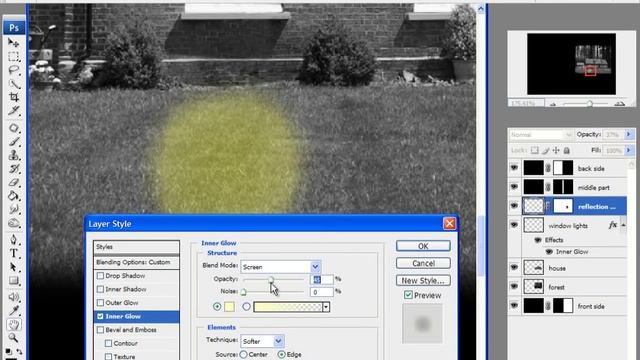The image size is (640, 360).
Task: Select the Brush tool
Action: coord(13,142)
